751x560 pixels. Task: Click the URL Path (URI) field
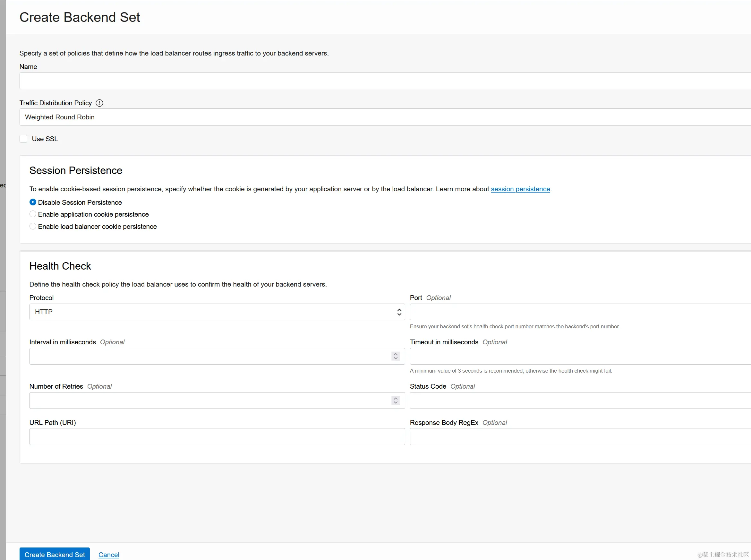pos(217,437)
